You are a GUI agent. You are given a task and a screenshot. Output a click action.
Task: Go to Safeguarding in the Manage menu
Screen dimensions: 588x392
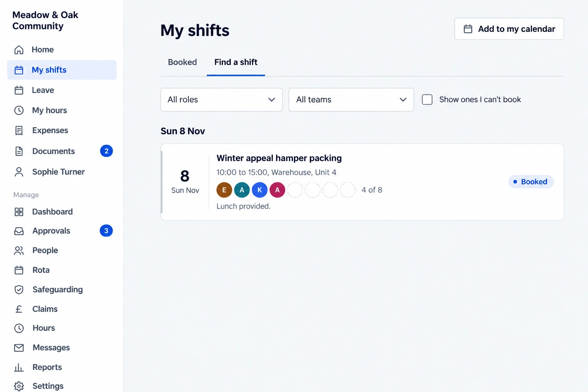pos(62,290)
